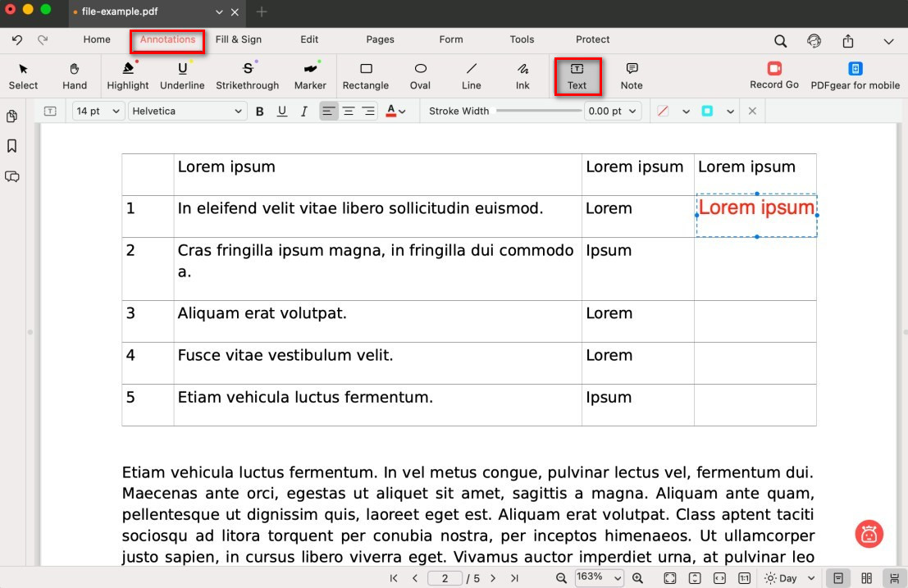Select the Highlight annotation tool
This screenshot has width=908, height=588.
pos(128,76)
